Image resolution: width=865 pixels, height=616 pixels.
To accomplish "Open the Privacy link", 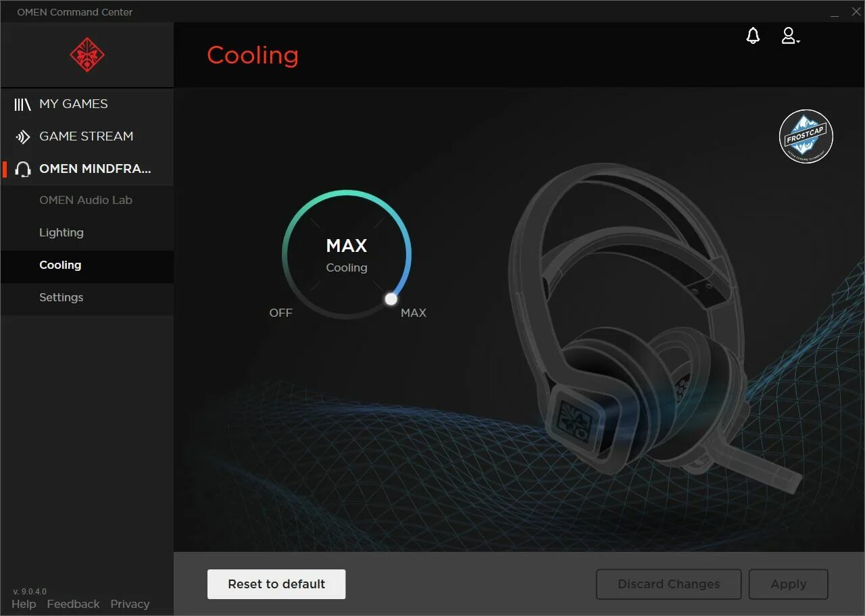I will (x=130, y=604).
